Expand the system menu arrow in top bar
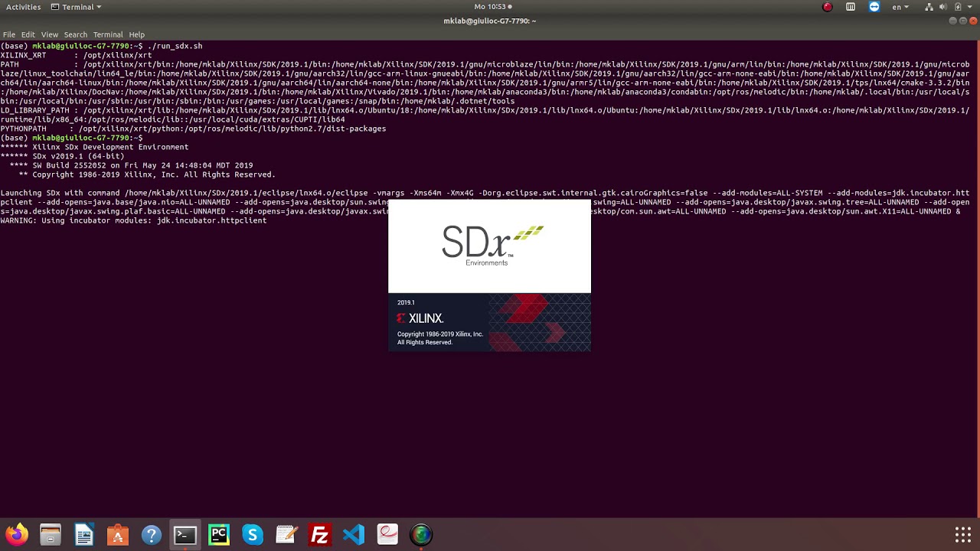The width and height of the screenshot is (980, 551). [x=970, y=7]
